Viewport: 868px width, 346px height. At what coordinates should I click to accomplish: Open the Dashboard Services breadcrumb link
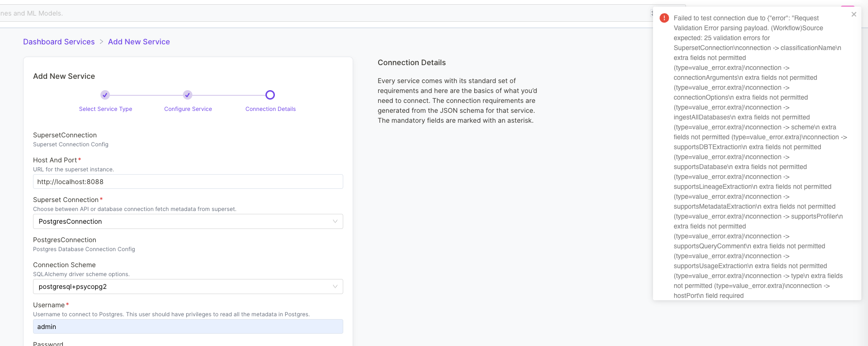[x=59, y=42]
